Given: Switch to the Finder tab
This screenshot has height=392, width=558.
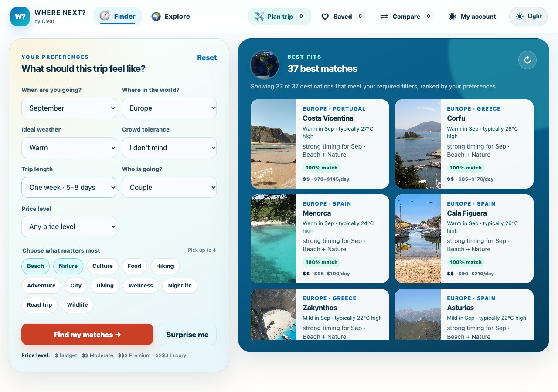Looking at the screenshot, I should click(118, 17).
